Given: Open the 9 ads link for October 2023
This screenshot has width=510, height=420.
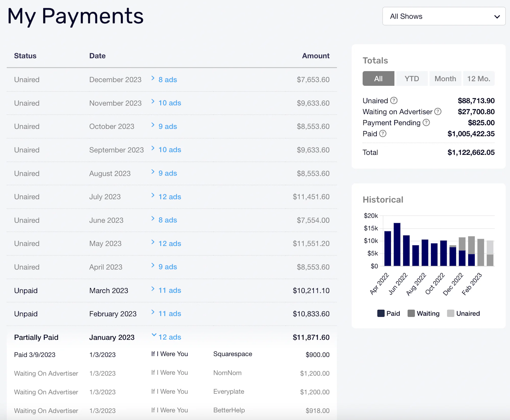Looking at the screenshot, I should pyautogui.click(x=168, y=126).
